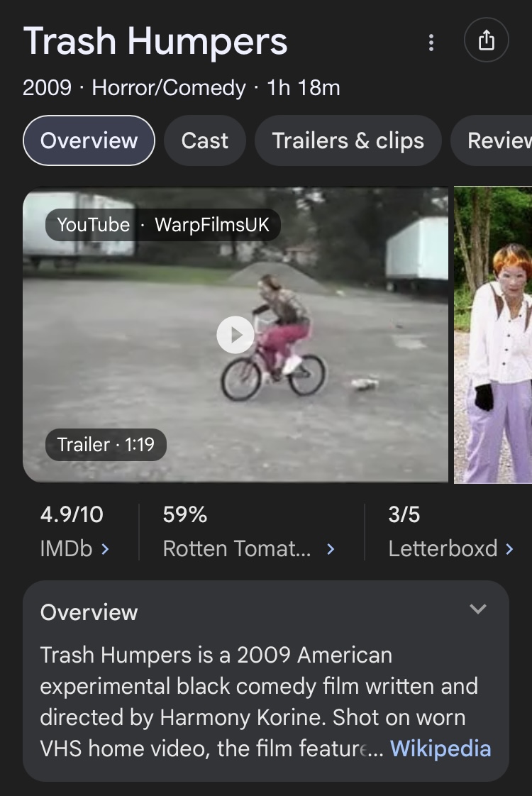The height and width of the screenshot is (796, 532).
Task: Select the Overview tab
Action: [x=89, y=140]
